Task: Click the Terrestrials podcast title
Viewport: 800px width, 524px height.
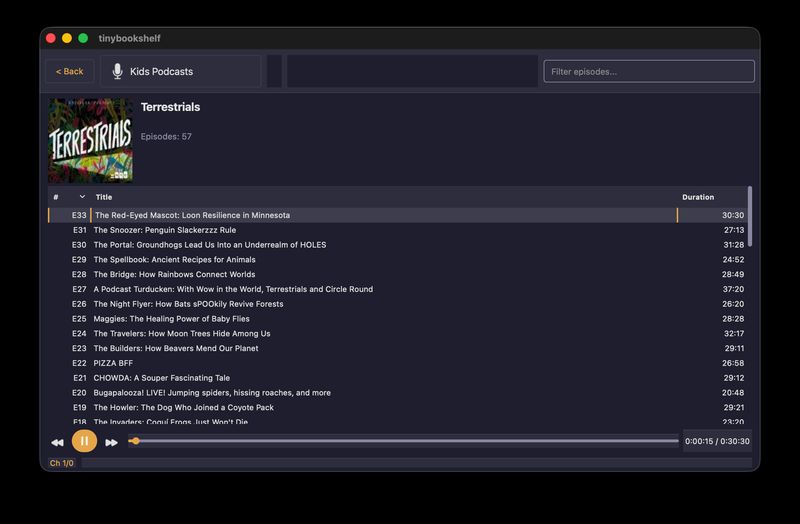Action: [170, 107]
